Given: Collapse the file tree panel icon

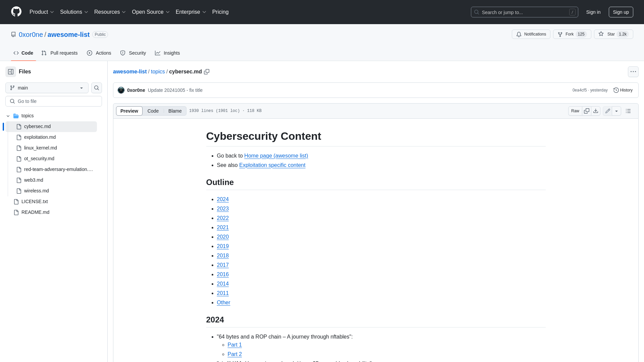Looking at the screenshot, I should tap(11, 72).
